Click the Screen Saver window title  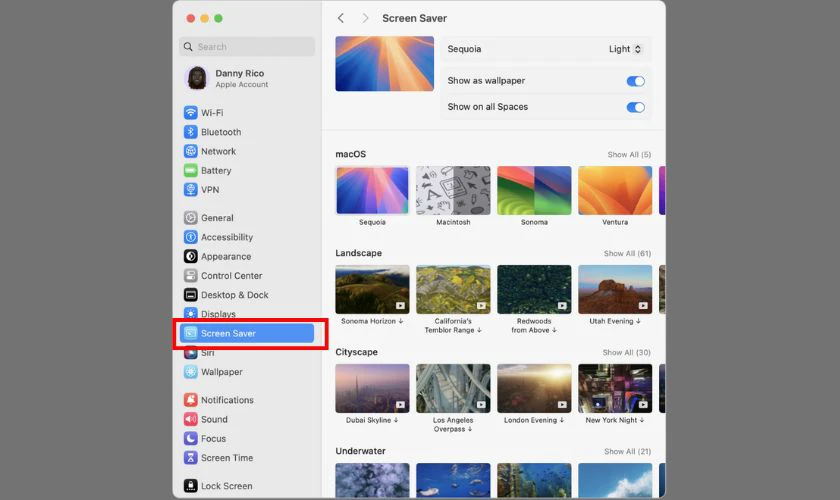(414, 18)
